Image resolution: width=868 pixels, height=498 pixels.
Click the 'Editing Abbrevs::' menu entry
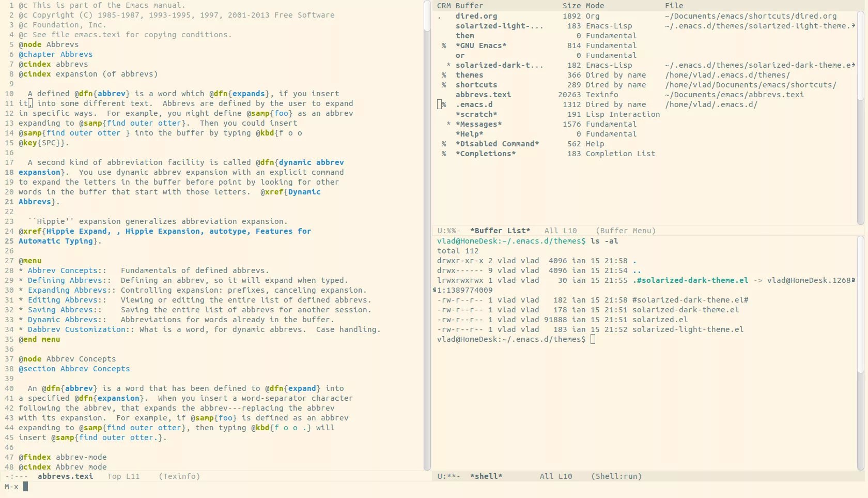click(67, 300)
